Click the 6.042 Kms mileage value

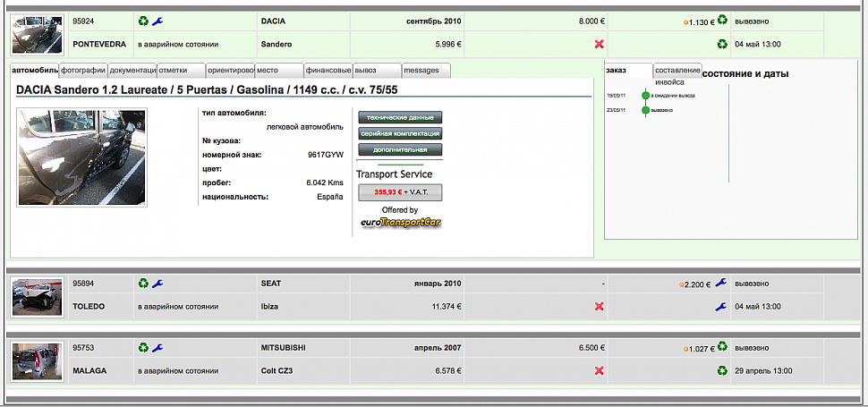click(325, 182)
